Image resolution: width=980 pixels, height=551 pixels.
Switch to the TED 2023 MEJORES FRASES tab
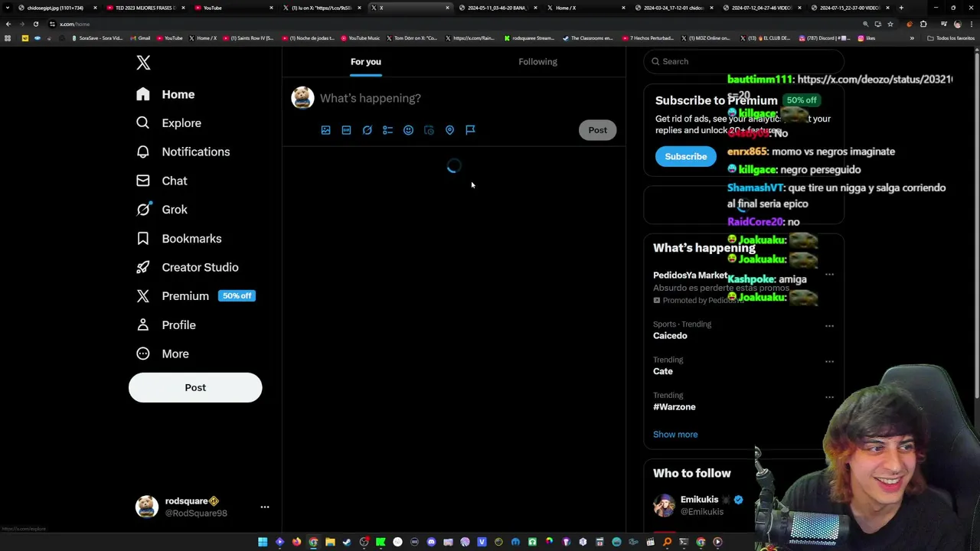point(145,8)
